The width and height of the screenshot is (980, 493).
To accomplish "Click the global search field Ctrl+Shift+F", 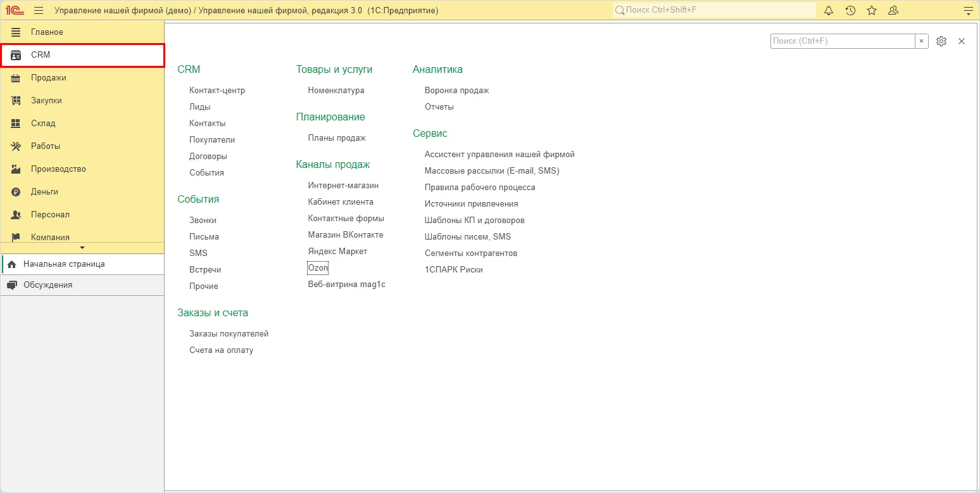I will click(715, 10).
